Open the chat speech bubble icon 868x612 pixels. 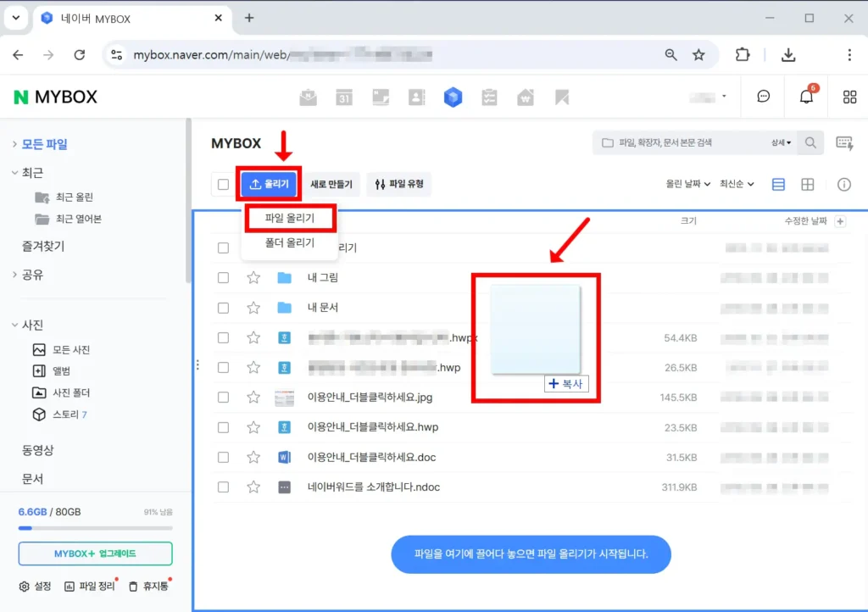point(764,97)
